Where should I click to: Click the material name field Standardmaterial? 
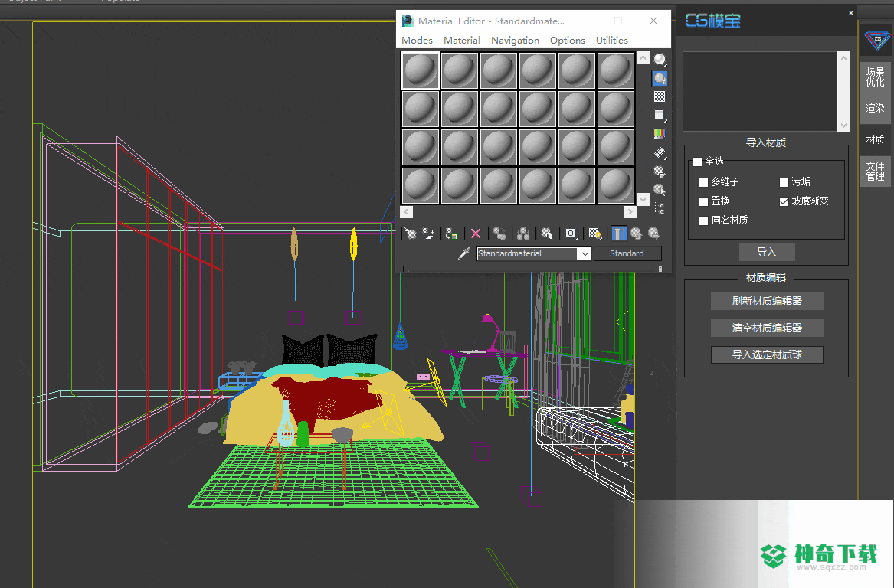point(527,253)
